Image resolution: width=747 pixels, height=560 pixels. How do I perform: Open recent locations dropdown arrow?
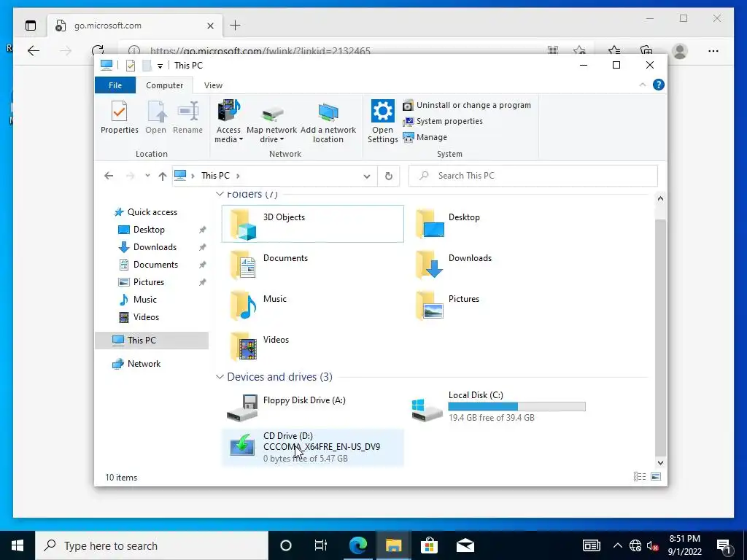147,176
